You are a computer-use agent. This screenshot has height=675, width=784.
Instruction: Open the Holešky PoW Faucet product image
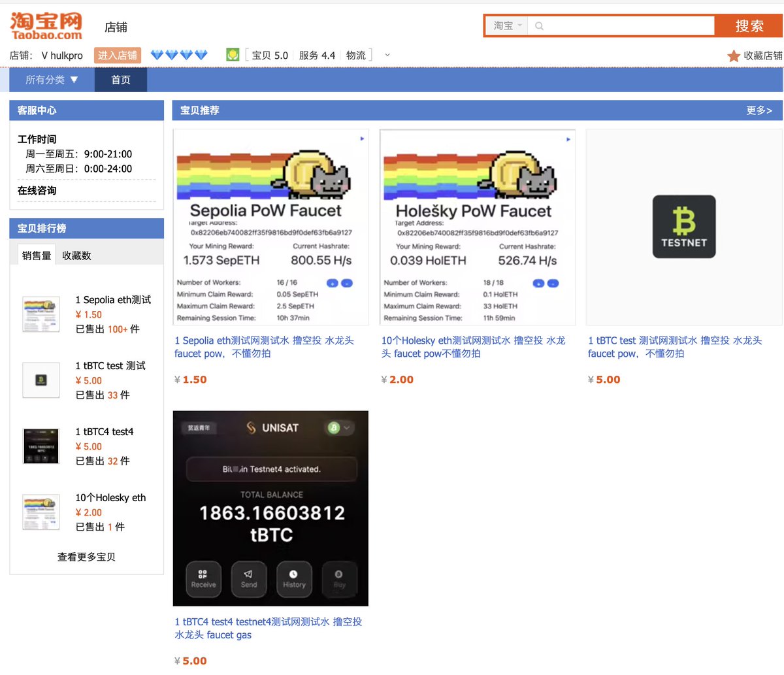pos(478,227)
